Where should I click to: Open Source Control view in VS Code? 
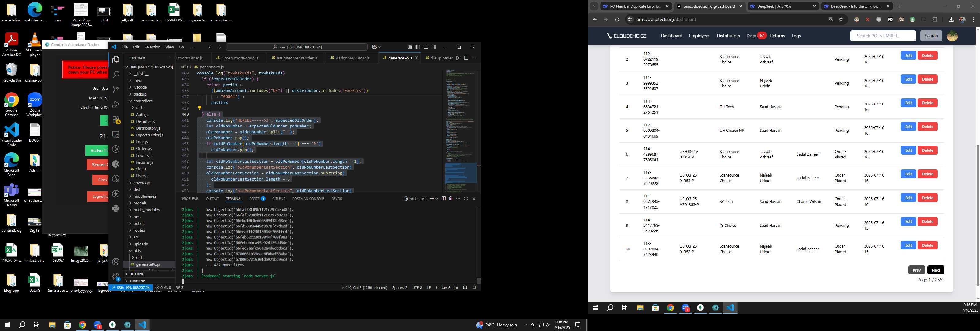[116, 89]
